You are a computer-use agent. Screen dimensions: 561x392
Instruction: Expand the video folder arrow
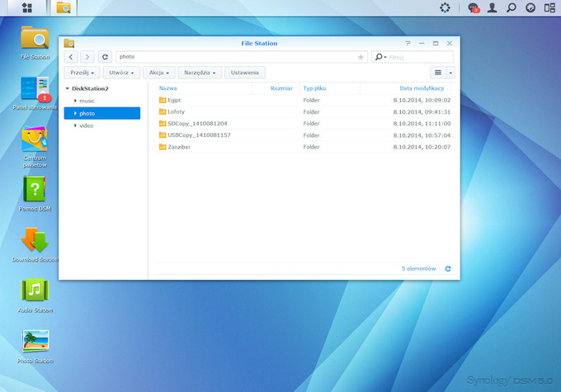[x=75, y=125]
